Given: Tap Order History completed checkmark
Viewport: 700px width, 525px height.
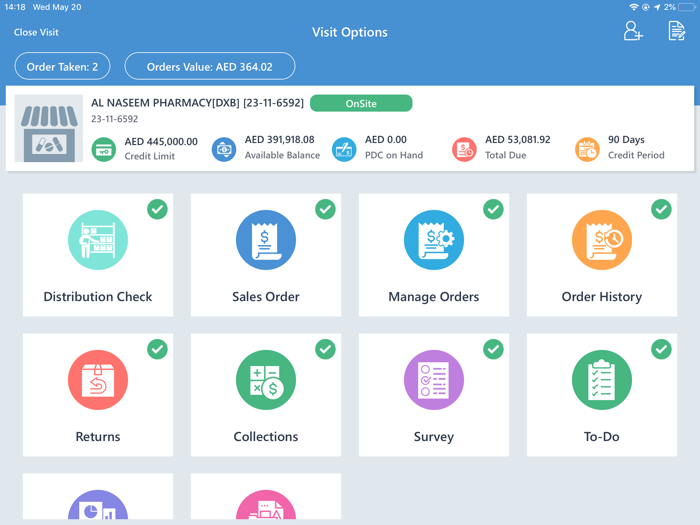Looking at the screenshot, I should point(661,209).
